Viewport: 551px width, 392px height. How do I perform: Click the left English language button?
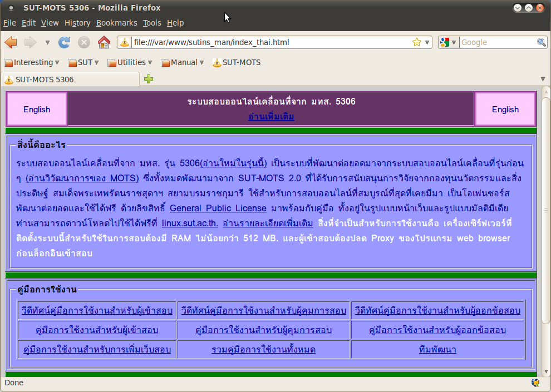point(37,110)
